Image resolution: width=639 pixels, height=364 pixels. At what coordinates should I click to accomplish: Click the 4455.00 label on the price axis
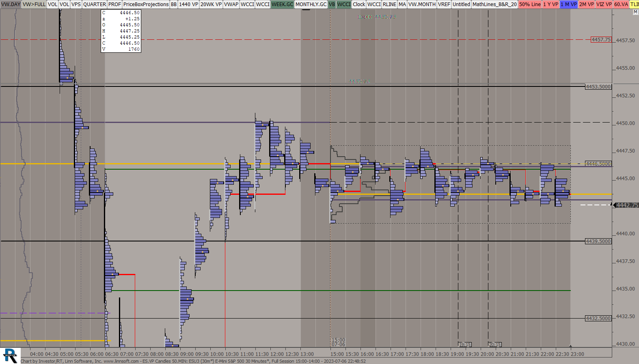click(626, 68)
